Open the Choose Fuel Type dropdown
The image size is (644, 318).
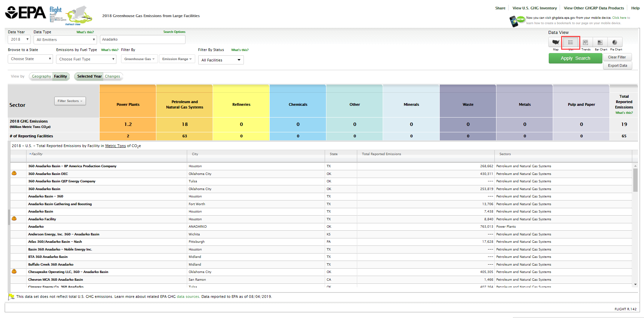[86, 59]
